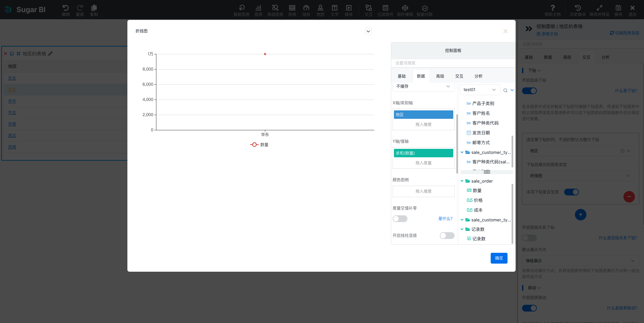Open the 地区 drill column dropdown
The width and height of the screenshot is (644, 323).
point(580,151)
